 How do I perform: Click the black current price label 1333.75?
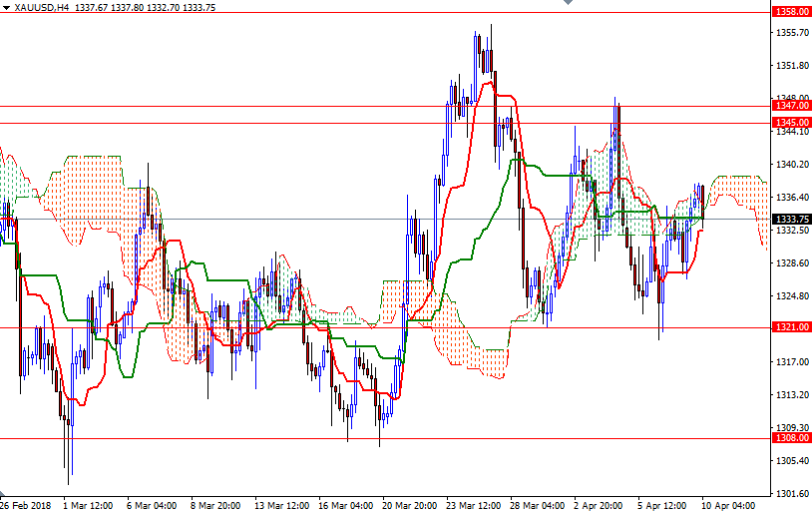[x=791, y=220]
